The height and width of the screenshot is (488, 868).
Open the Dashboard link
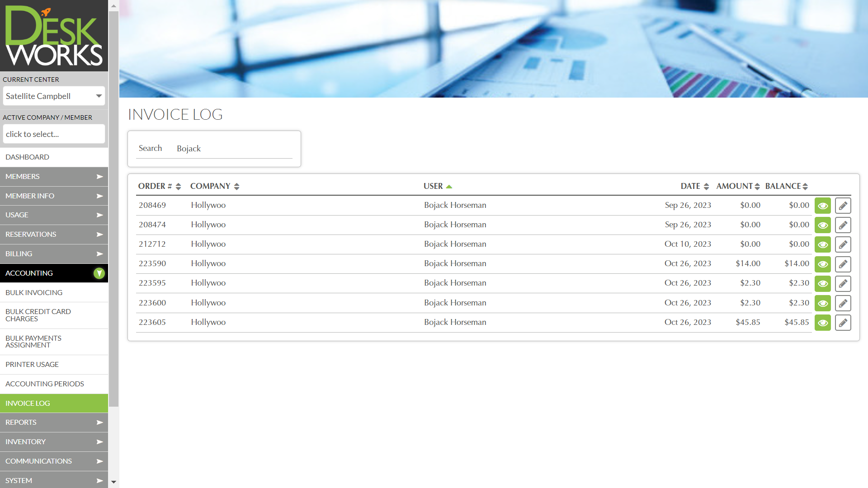(x=27, y=157)
